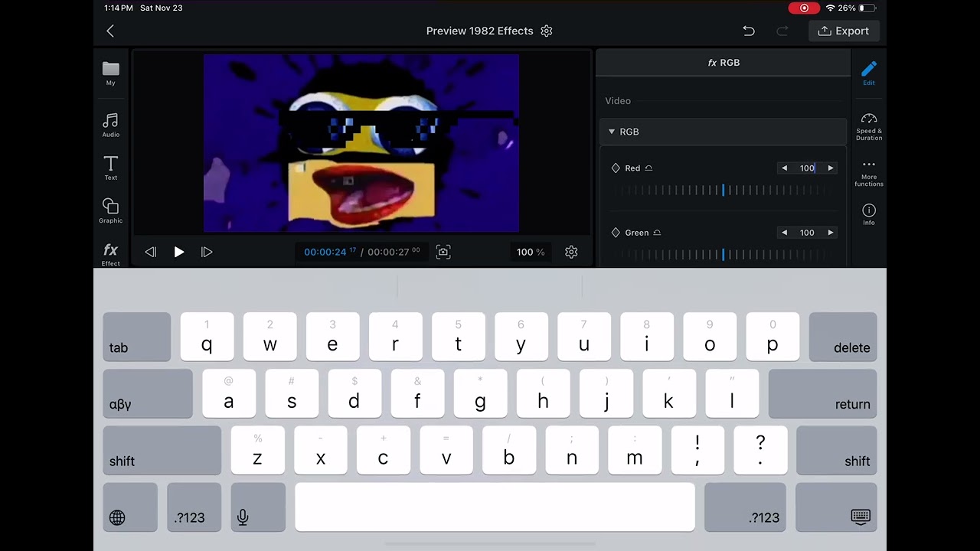The image size is (980, 551).
Task: Adjust the Red slider
Action: click(723, 190)
